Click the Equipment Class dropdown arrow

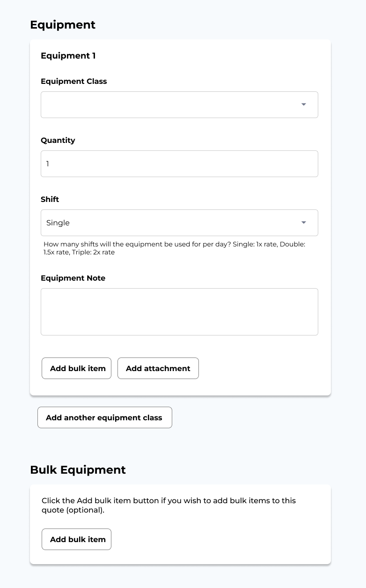304,104
